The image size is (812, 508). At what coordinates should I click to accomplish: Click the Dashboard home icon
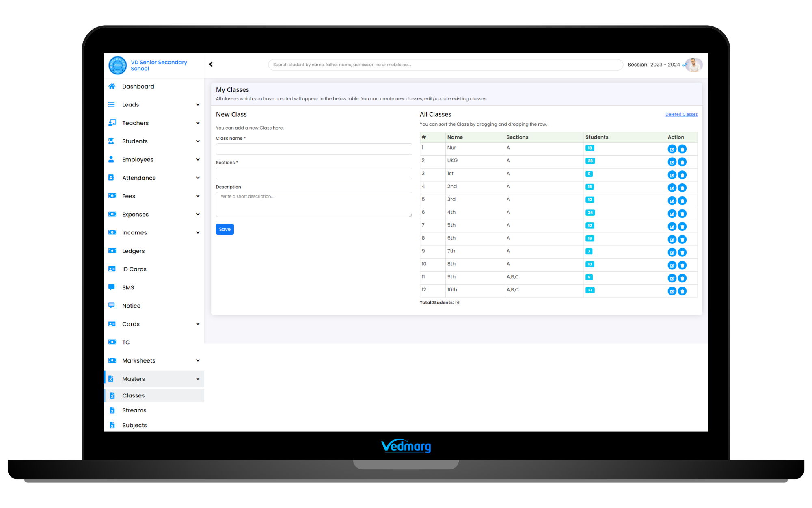(x=112, y=86)
